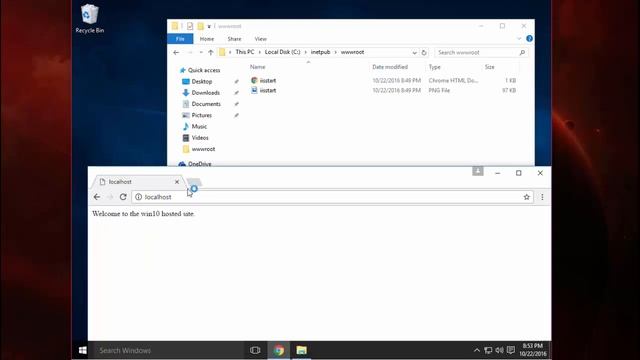
Task: Open the Windows Start menu
Action: pyautogui.click(x=82, y=350)
